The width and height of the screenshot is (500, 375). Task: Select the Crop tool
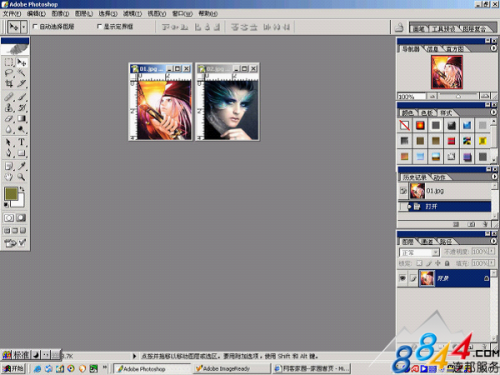pyautogui.click(x=9, y=84)
